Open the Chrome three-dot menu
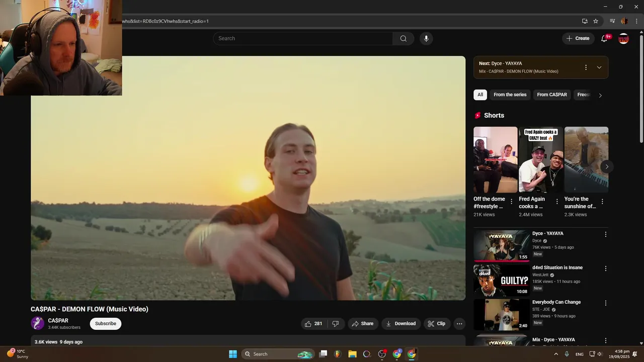Image resolution: width=644 pixels, height=362 pixels. coord(636,21)
